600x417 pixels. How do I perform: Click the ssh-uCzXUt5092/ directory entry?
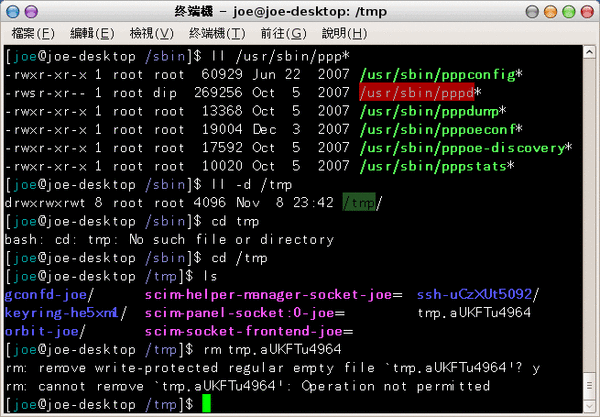[x=478, y=295]
